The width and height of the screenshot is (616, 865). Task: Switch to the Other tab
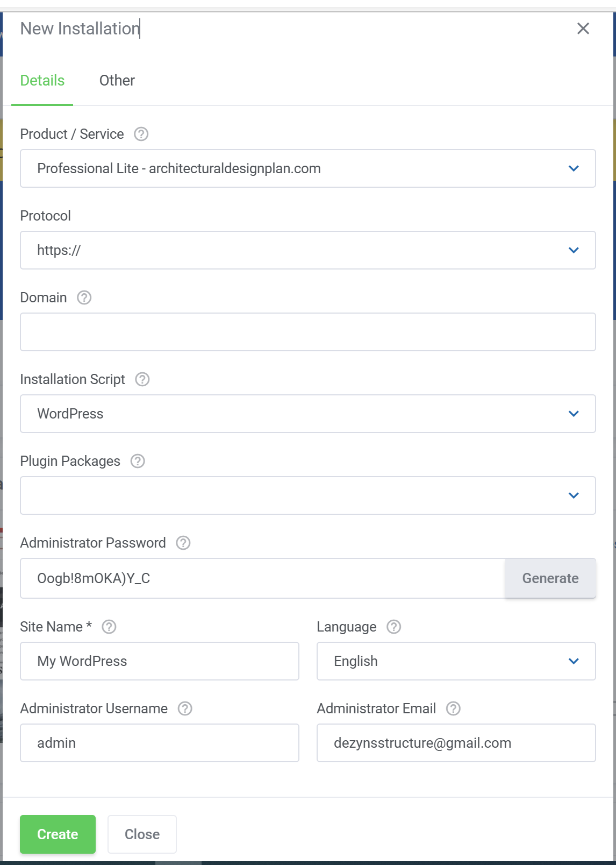117,81
